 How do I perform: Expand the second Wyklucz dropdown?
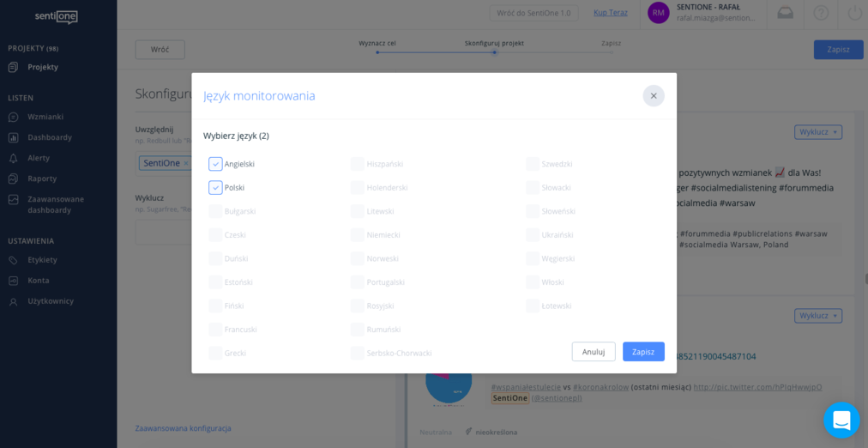[817, 316]
